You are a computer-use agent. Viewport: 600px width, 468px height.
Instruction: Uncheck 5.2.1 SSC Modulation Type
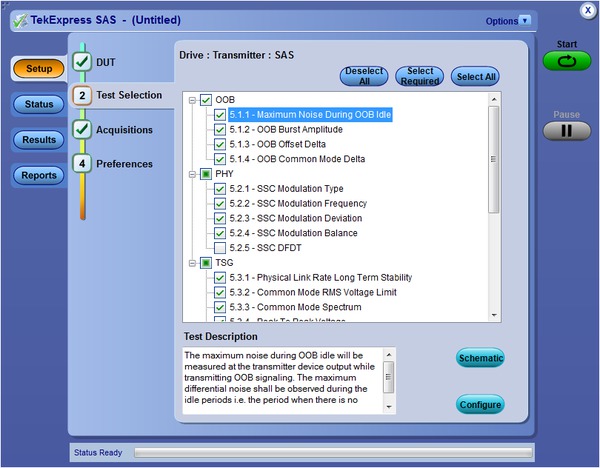(220, 189)
